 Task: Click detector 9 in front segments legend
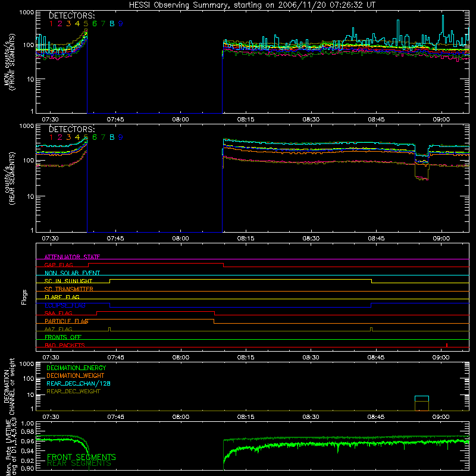click(121, 24)
